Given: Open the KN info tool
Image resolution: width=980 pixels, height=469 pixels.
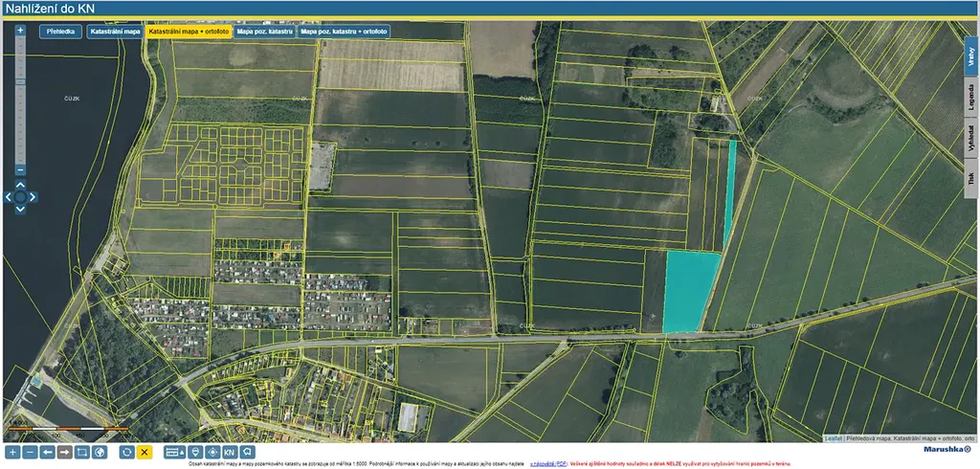Looking at the screenshot, I should pos(230,452).
